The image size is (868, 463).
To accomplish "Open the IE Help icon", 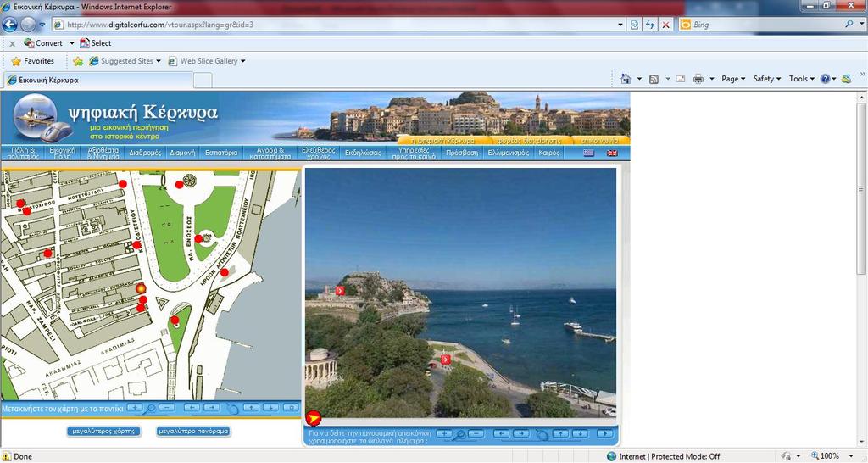I will coord(826,79).
